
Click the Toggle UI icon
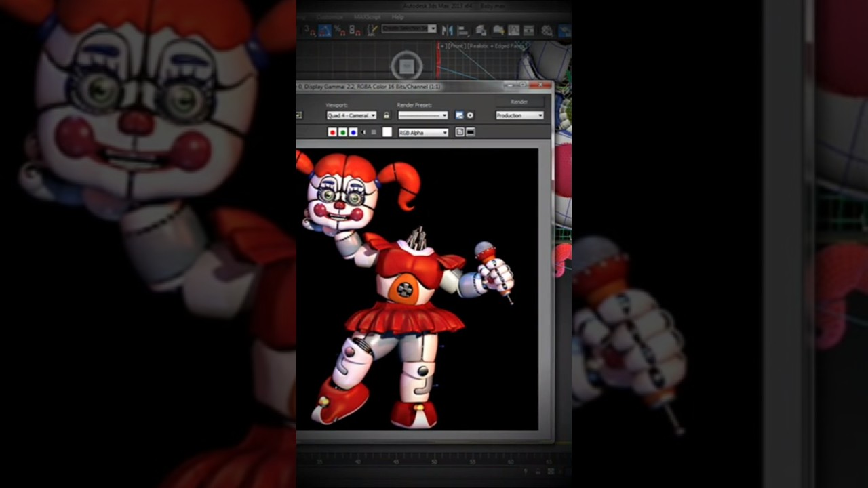point(471,132)
